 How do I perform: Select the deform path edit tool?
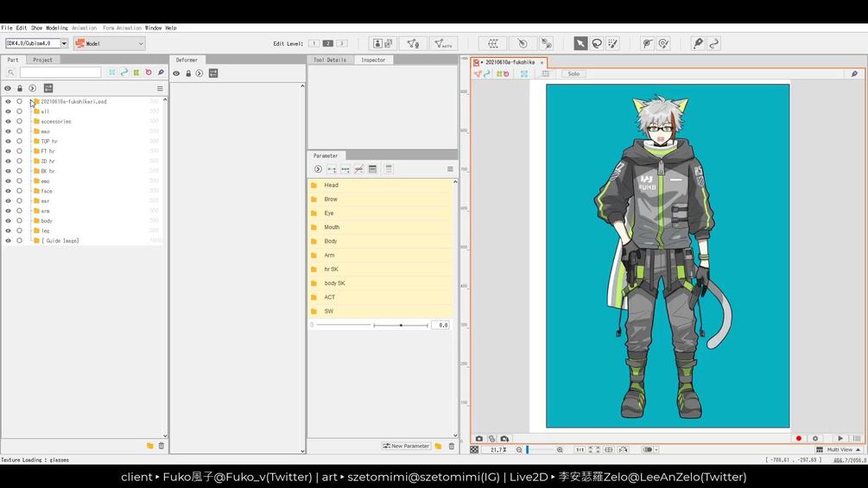(647, 43)
